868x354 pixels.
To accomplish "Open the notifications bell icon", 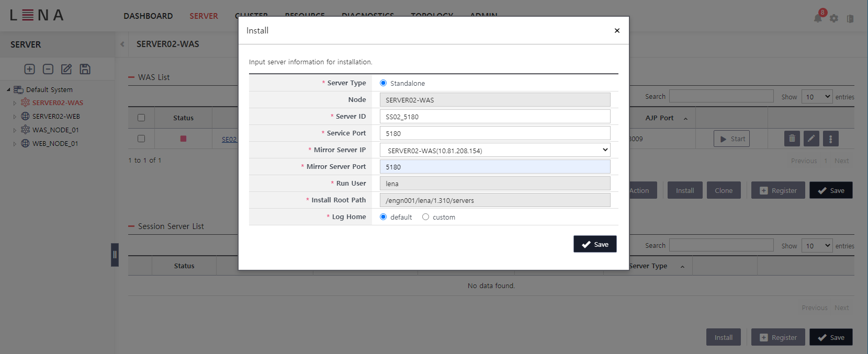I will pos(818,18).
